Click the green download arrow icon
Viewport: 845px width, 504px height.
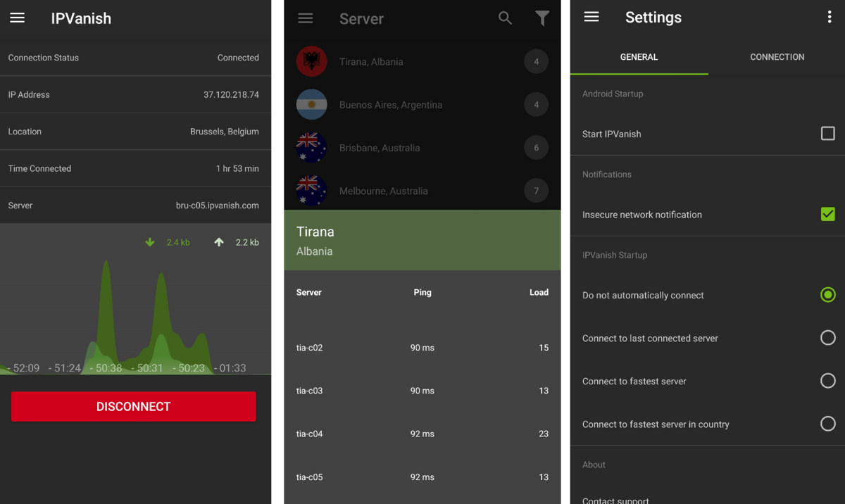pos(150,242)
